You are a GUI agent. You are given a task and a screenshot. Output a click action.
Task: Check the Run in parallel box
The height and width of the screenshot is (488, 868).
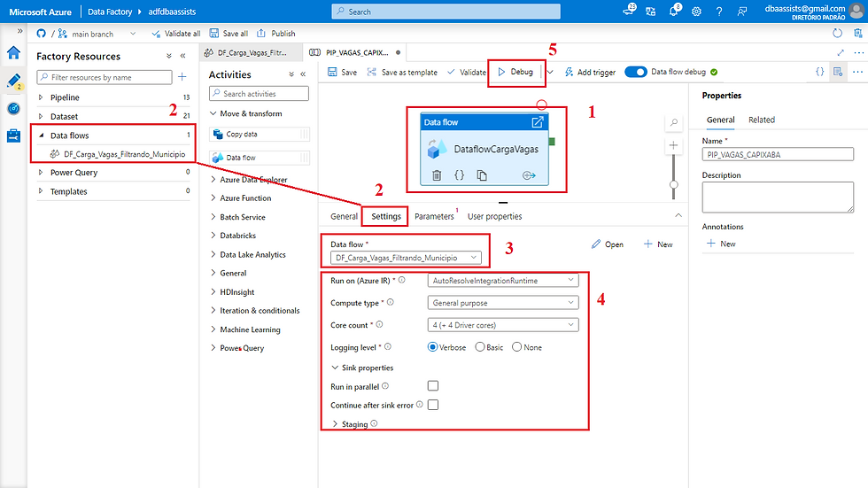(433, 385)
